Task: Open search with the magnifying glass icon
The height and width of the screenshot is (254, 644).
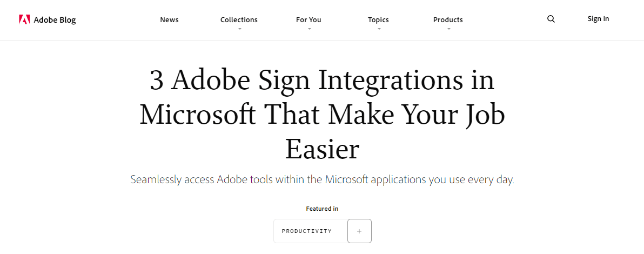Action: tap(551, 19)
